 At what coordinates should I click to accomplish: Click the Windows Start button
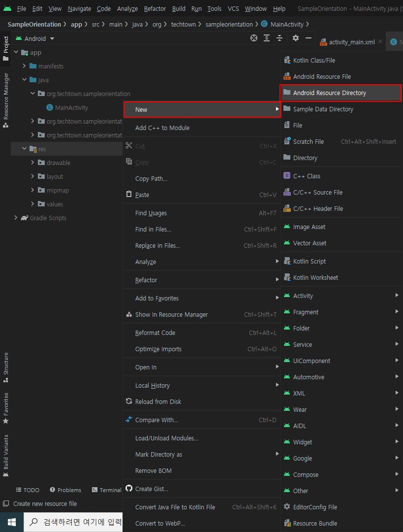tap(11, 522)
